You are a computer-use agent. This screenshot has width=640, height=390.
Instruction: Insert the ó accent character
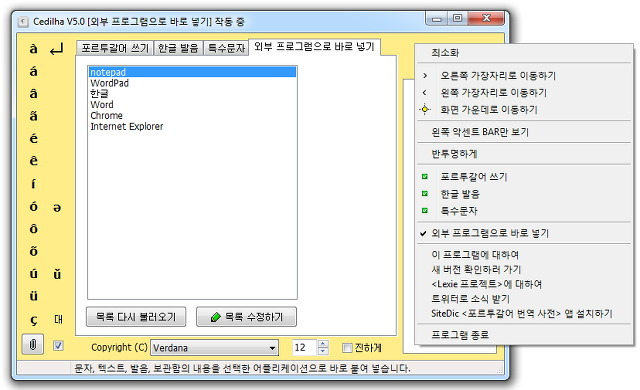[33, 206]
